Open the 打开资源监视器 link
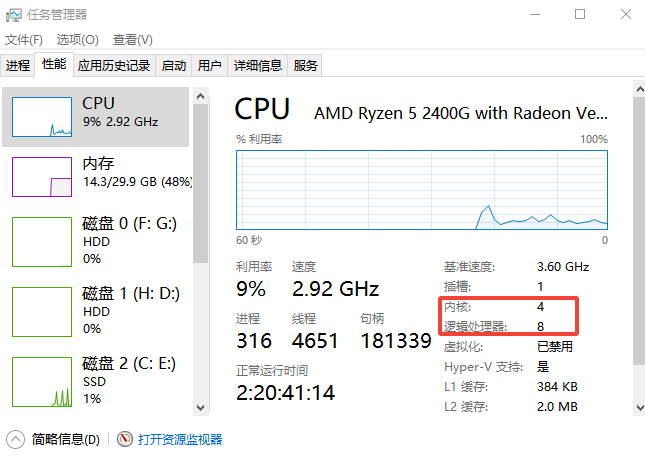 (180, 439)
